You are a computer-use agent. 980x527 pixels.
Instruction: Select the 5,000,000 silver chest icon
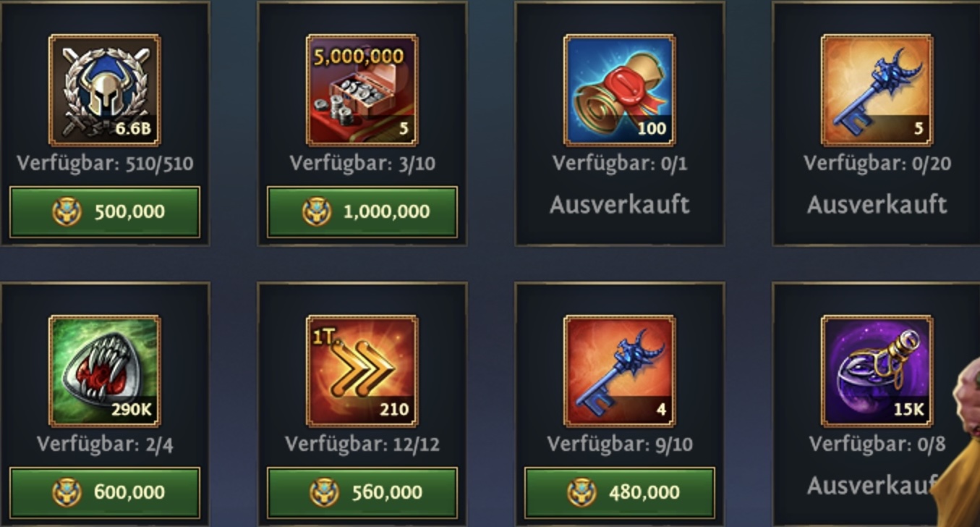pyautogui.click(x=362, y=90)
